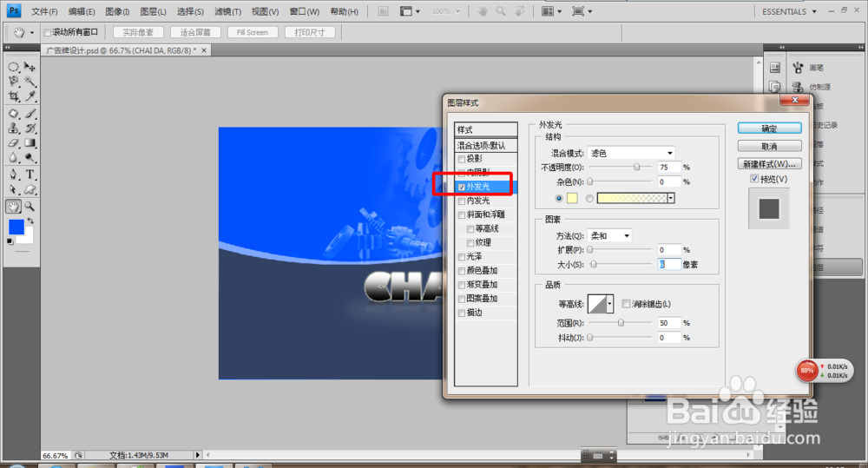
Task: Enable the 内发光 inner glow checkbox
Action: tap(462, 201)
